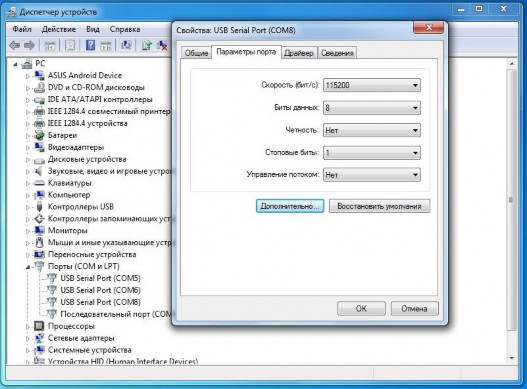Click the Back arrow in Device Manager toolbar
The image size is (527, 389).
coord(14,45)
